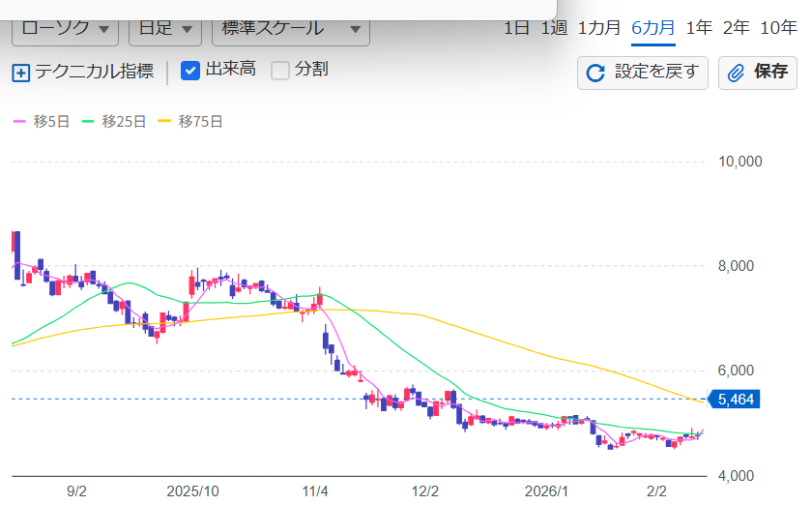
Task: Select the 6カ月 period tab
Action: coord(653,27)
